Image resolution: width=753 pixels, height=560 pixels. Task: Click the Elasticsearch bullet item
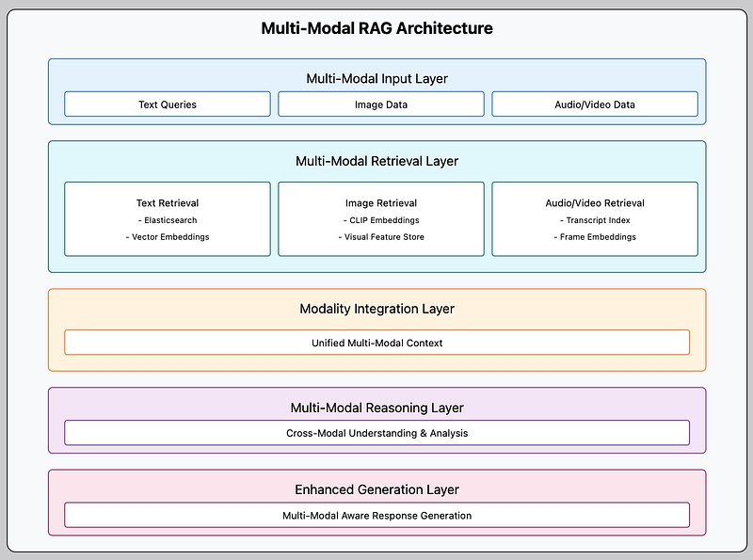tap(168, 220)
